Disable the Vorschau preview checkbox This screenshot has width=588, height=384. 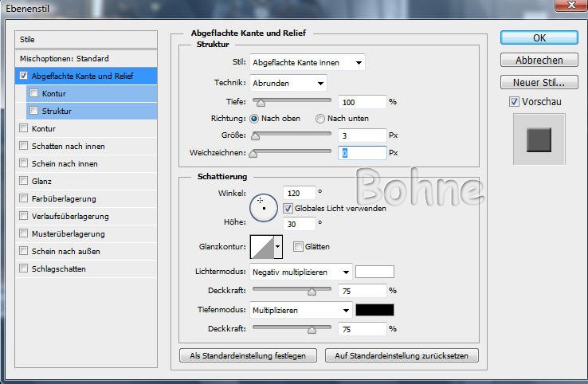(x=514, y=102)
